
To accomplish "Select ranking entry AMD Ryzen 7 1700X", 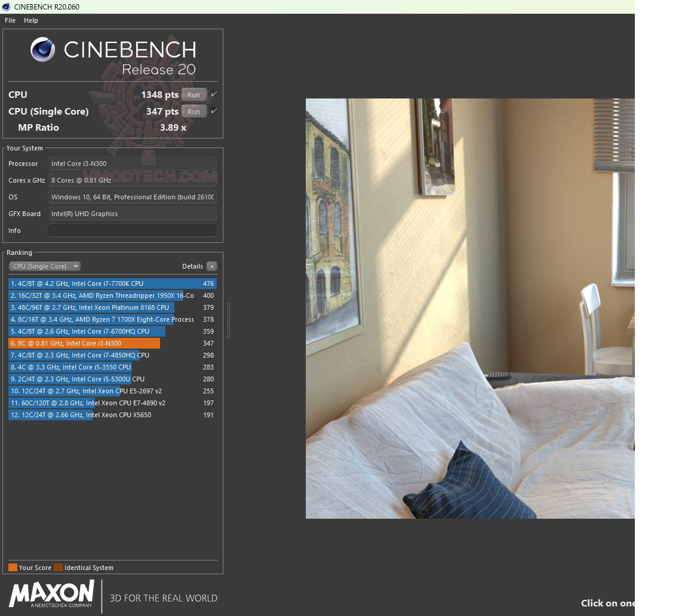I will 112,319.
